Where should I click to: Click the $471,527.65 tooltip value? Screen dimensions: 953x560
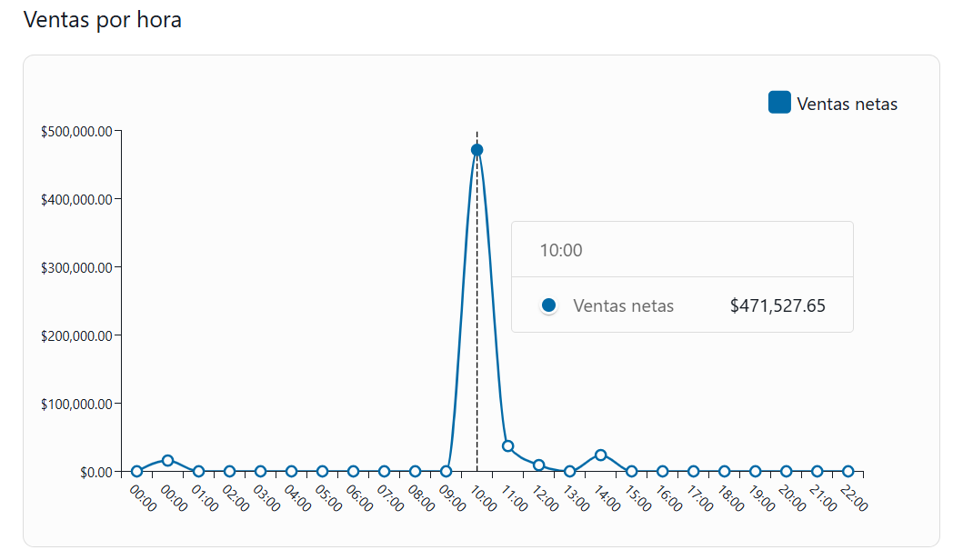[x=777, y=305]
